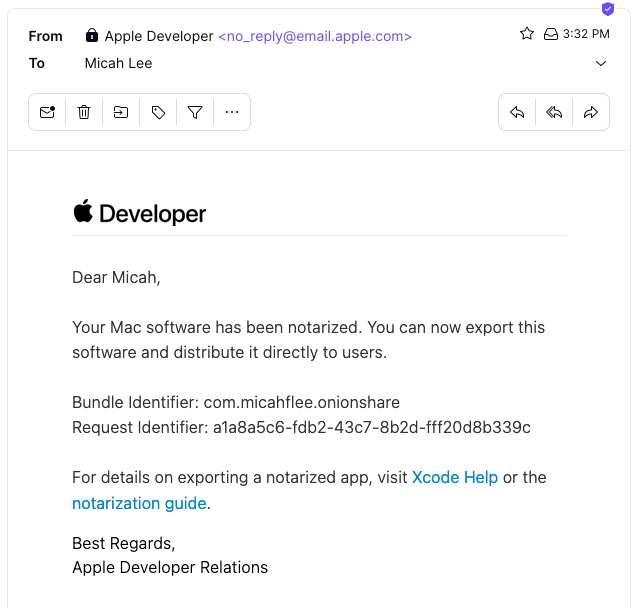This screenshot has height=608, width=642.
Task: Open the three-dot more options menu
Action: click(232, 112)
